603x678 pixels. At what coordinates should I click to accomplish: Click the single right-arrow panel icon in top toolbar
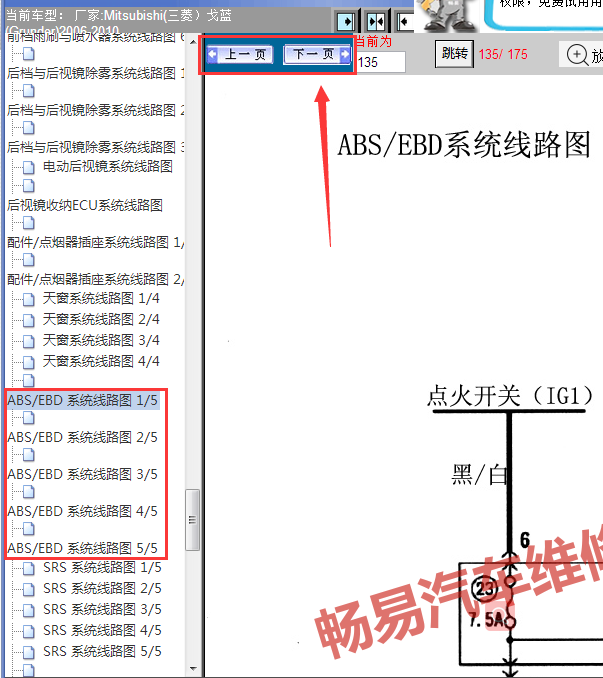click(345, 21)
